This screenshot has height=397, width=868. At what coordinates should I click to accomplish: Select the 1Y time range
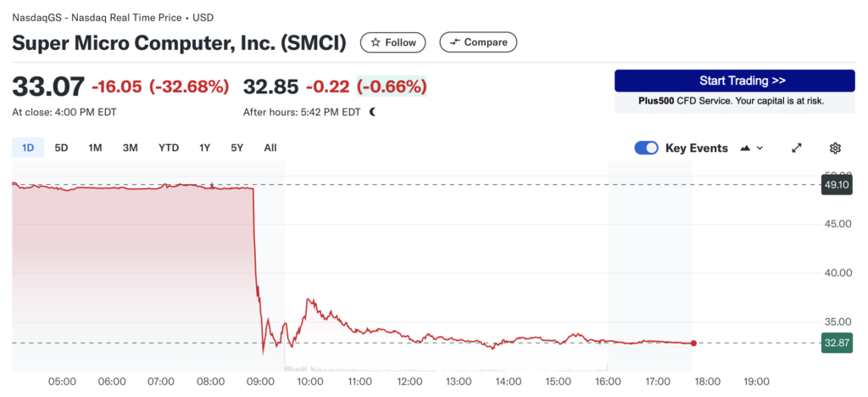[x=204, y=148]
